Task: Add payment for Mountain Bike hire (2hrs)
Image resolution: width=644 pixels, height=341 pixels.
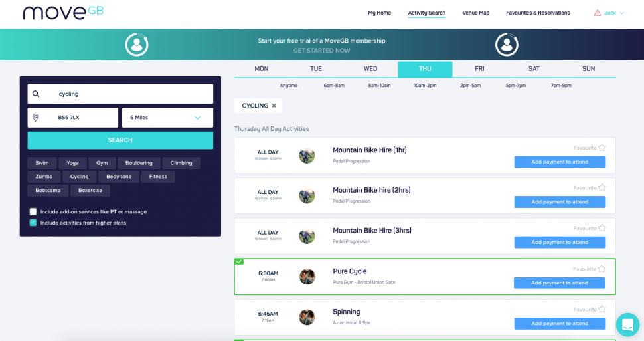Action: (560, 202)
